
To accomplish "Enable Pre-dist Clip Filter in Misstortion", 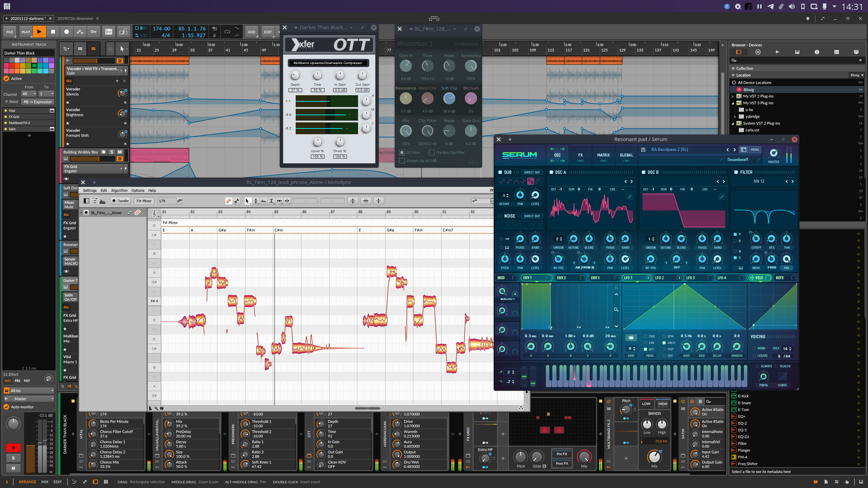I will (x=432, y=152).
